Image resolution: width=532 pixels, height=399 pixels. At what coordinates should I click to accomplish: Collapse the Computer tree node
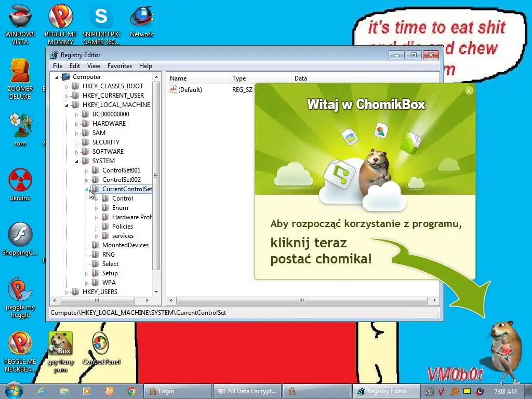(57, 77)
